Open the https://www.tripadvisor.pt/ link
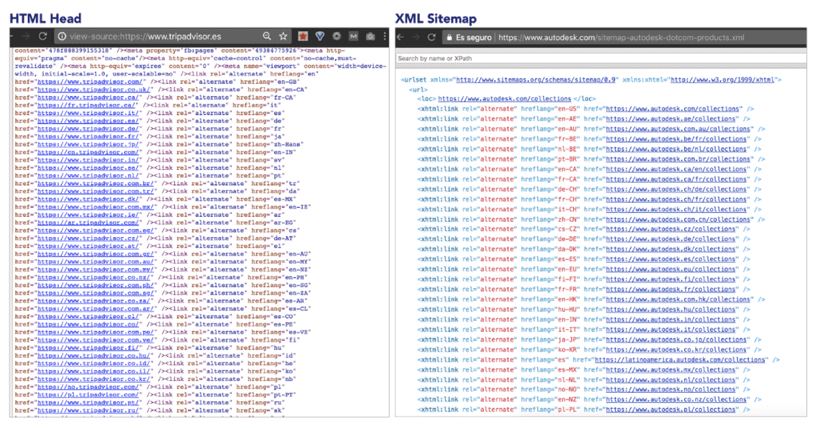The image size is (819, 428). click(x=89, y=403)
